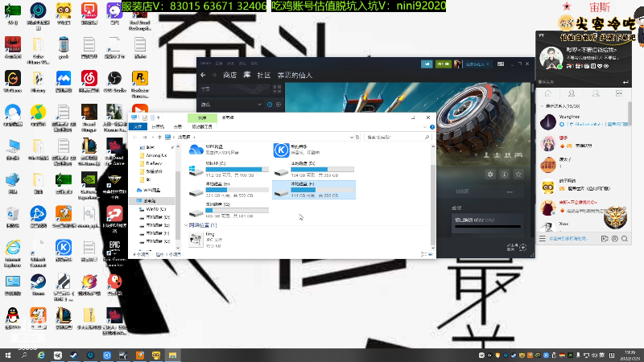Select the highlighted local disk (F:) drive
Viewport: 644px width, 362px height.
click(314, 190)
